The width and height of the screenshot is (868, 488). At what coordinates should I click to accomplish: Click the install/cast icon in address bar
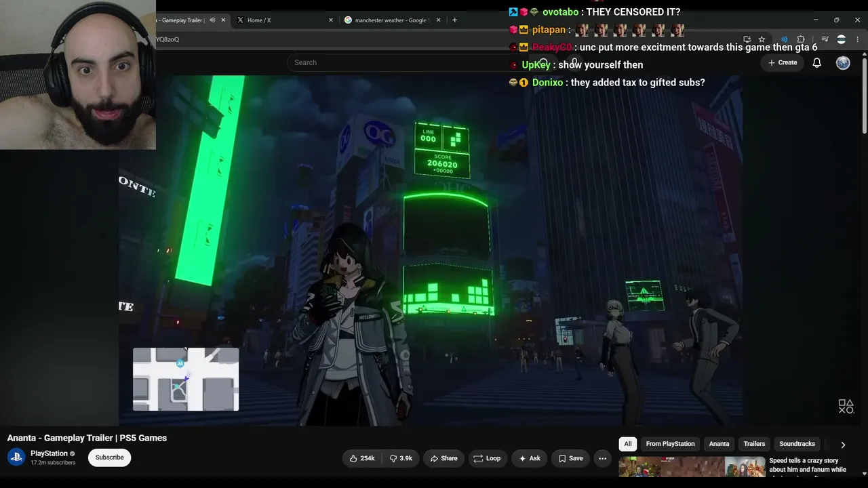(747, 39)
